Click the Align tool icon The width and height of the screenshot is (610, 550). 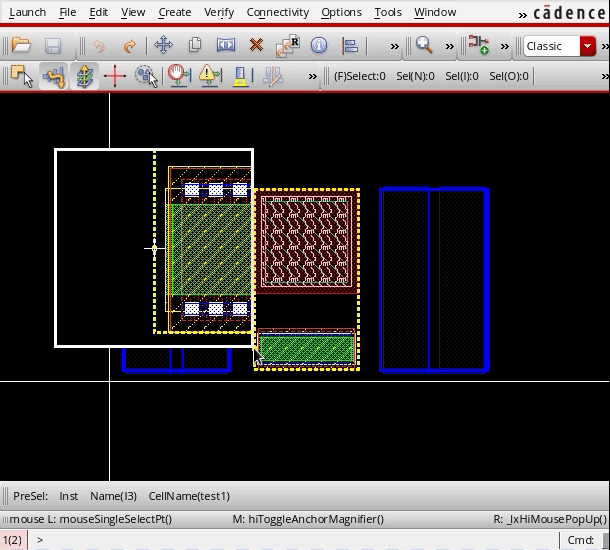pos(350,46)
